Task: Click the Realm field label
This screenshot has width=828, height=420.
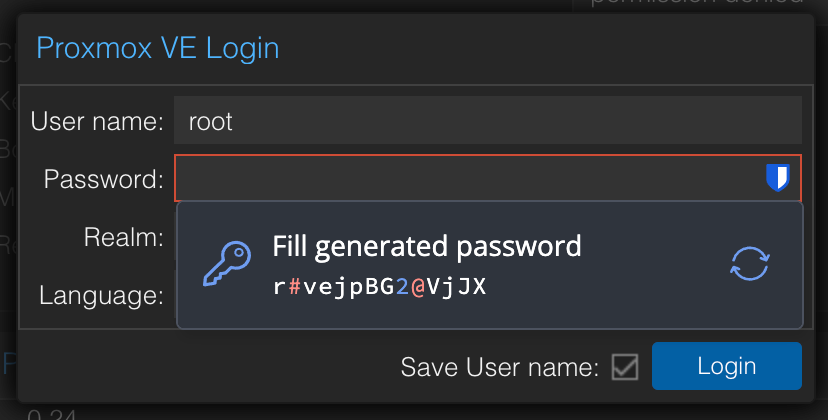Action: (x=124, y=237)
